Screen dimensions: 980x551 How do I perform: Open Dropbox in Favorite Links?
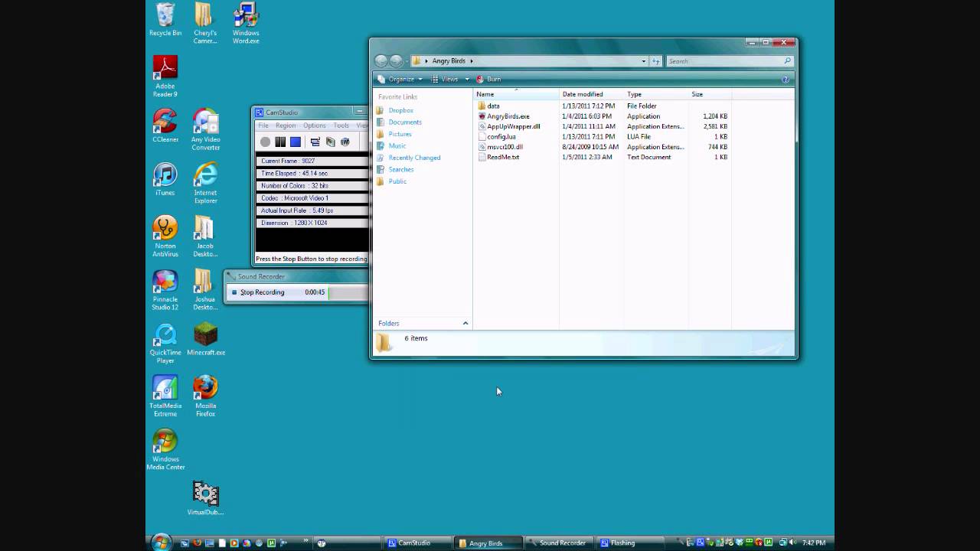coord(395,111)
